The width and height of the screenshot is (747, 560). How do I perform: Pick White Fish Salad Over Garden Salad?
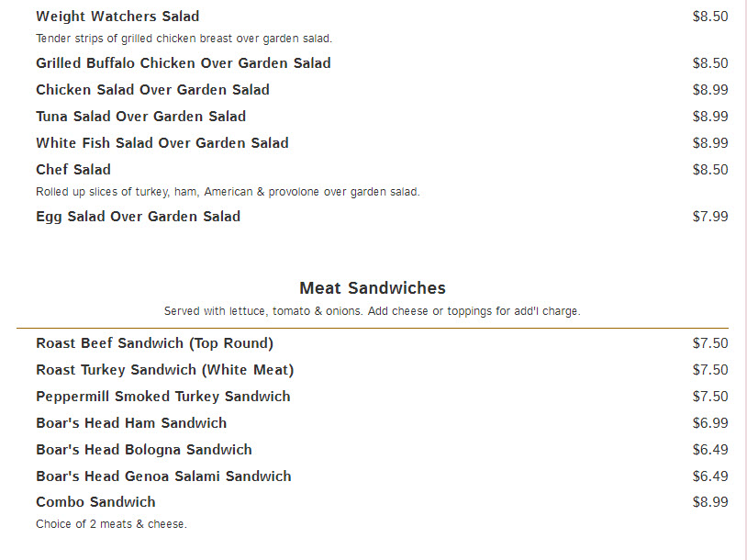(162, 143)
